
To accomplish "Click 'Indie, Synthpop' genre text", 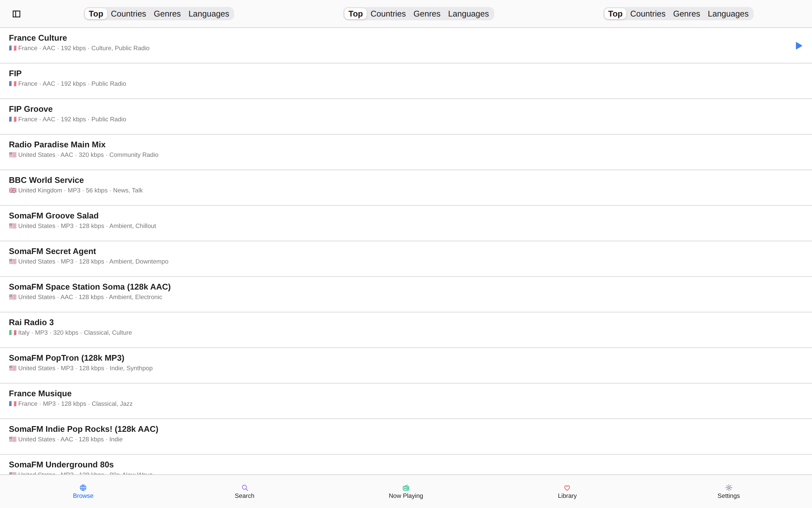I will pos(131,368).
